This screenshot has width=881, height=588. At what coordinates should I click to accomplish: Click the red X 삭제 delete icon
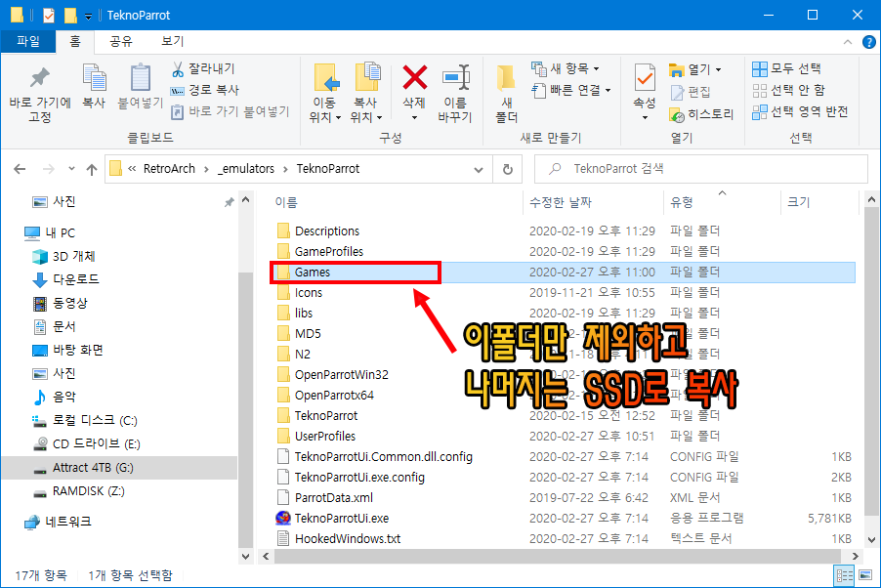pyautogui.click(x=415, y=77)
